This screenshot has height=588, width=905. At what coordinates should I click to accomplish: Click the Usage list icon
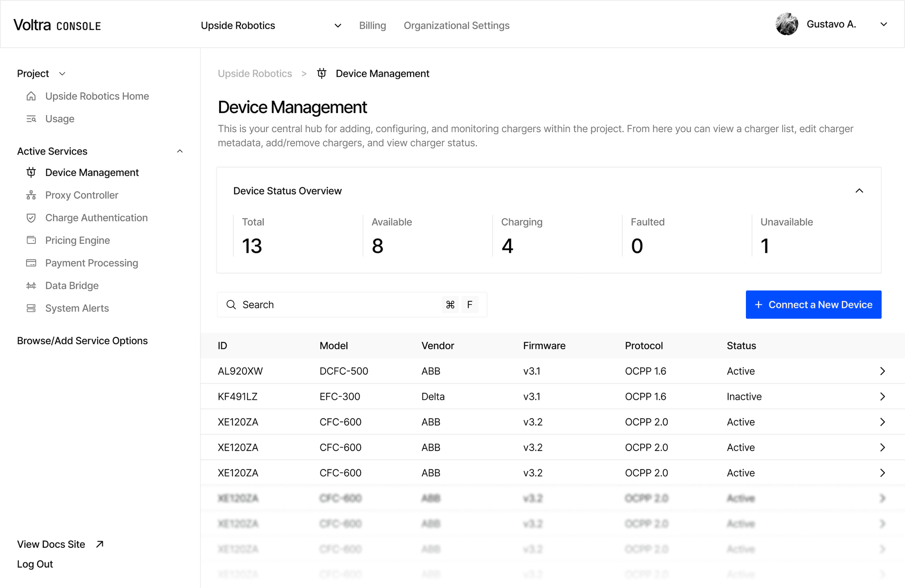[31, 119]
